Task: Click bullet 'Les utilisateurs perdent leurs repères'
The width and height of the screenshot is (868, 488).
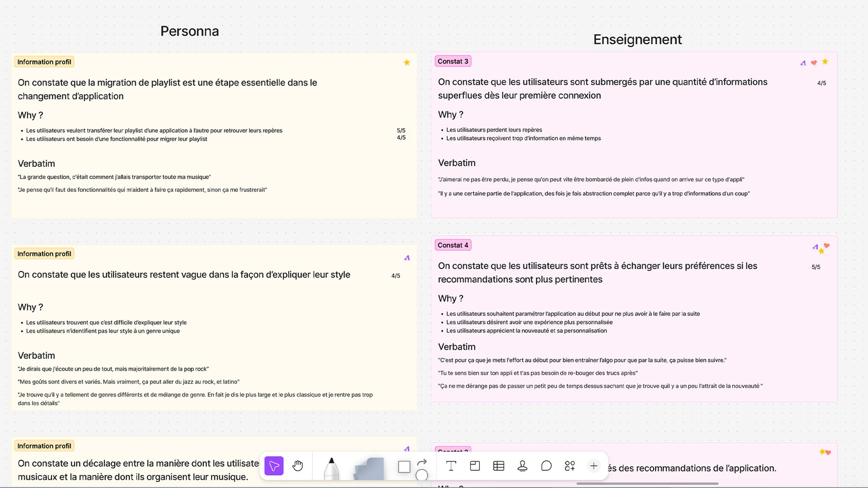Action: click(494, 130)
